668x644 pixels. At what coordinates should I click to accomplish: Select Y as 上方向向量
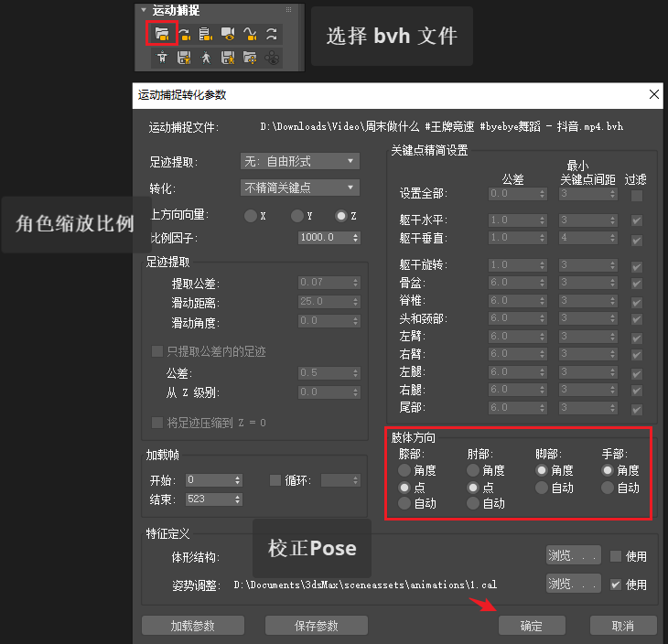pyautogui.click(x=296, y=216)
